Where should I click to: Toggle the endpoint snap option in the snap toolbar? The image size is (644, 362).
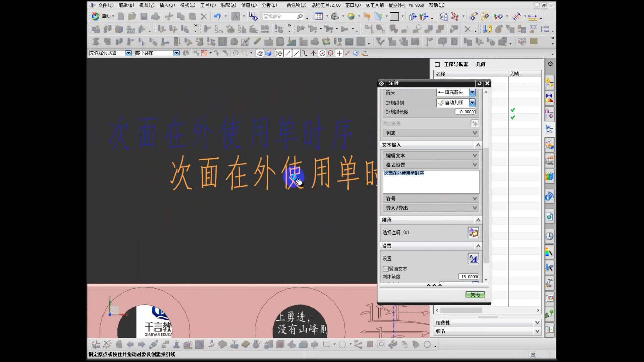(x=288, y=53)
